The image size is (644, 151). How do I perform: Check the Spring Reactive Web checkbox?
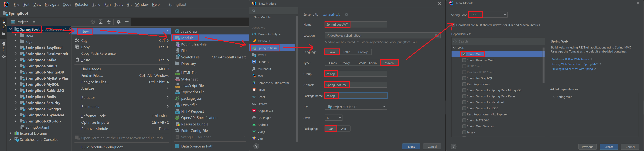[464, 60]
